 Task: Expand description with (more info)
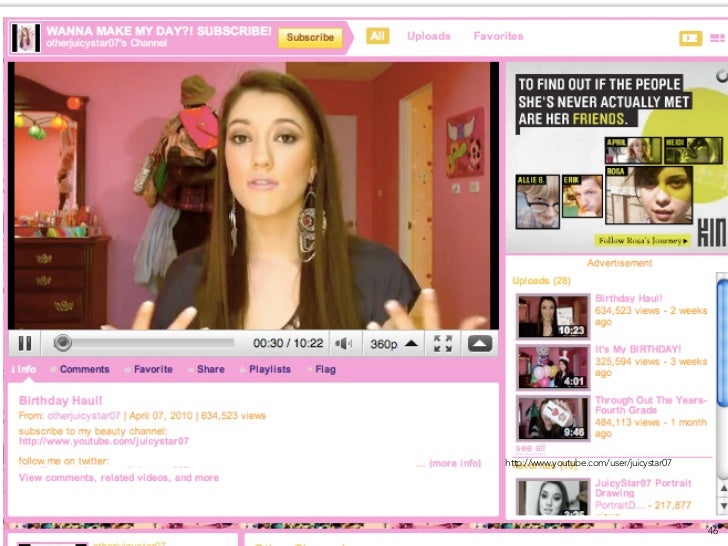click(455, 463)
